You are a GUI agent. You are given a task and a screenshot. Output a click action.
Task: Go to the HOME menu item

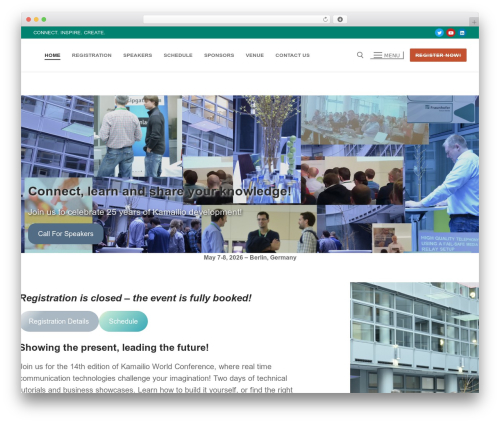(52, 55)
